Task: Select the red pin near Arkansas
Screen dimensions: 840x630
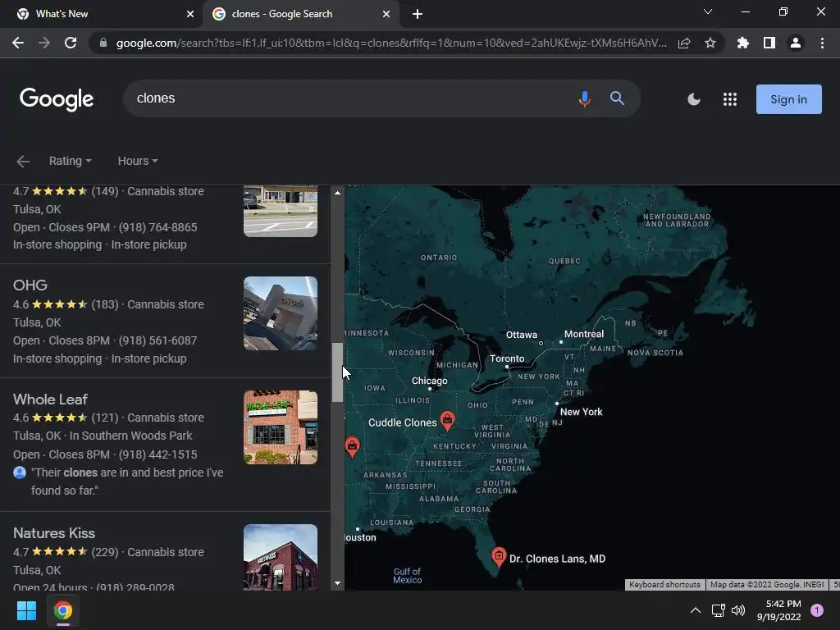Action: coord(352,445)
